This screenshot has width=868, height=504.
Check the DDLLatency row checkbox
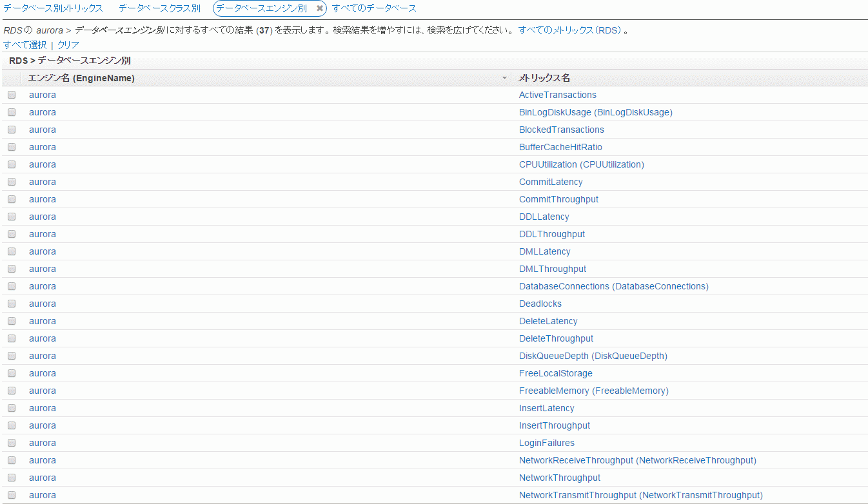(x=12, y=217)
